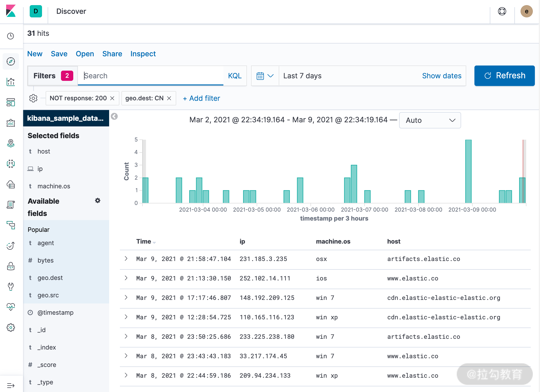Open Infrastructure icon in sidebar
This screenshot has width=540, height=392.
point(11,184)
